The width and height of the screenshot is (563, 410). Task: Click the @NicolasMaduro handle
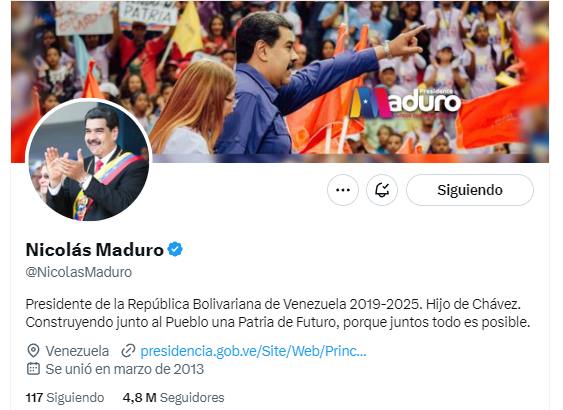pyautogui.click(x=79, y=272)
